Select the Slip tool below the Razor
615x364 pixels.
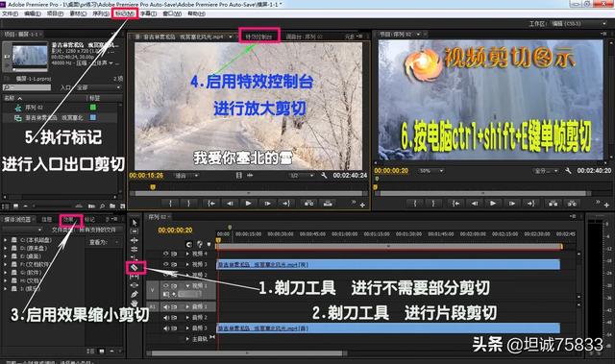pos(135,277)
